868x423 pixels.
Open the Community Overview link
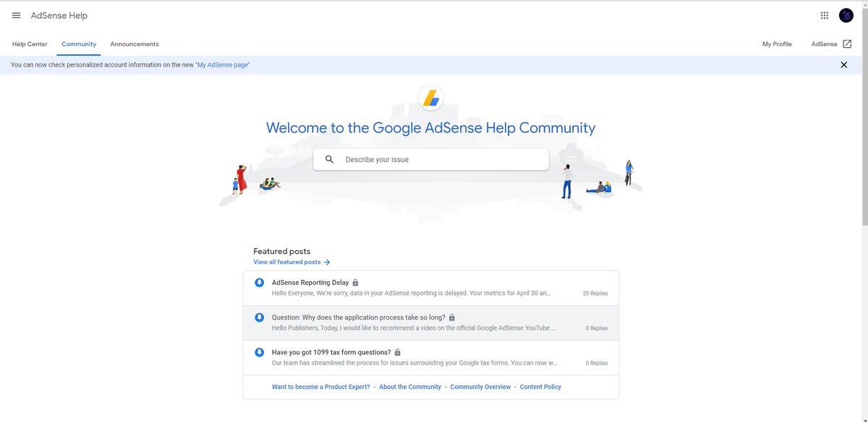click(480, 387)
